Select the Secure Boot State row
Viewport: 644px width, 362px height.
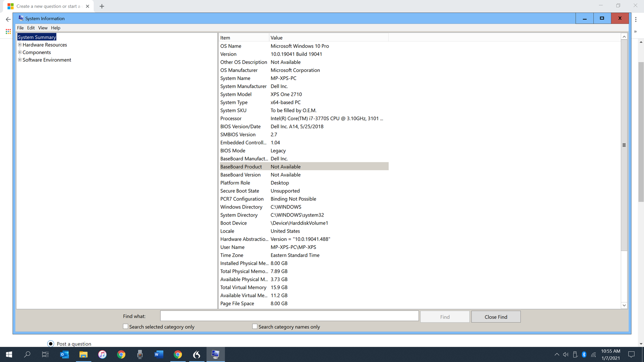[x=304, y=191]
